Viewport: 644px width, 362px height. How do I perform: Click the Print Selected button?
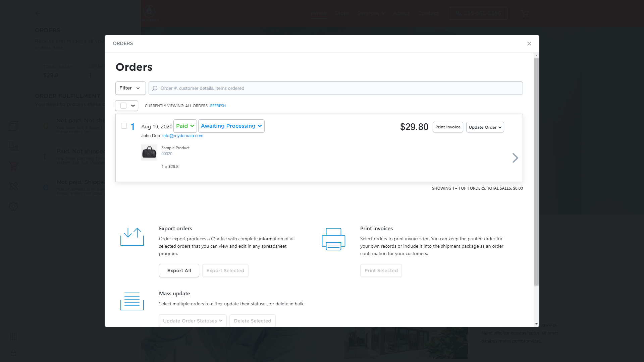coord(381,270)
